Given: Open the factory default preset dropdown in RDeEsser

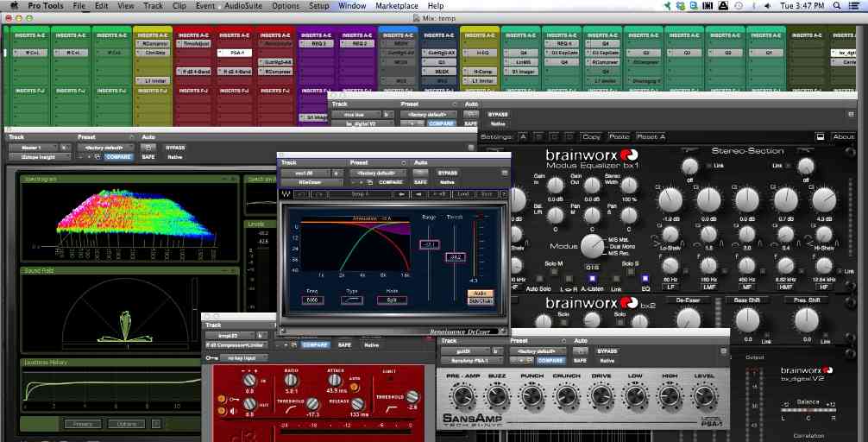Looking at the screenshot, I should (377, 173).
